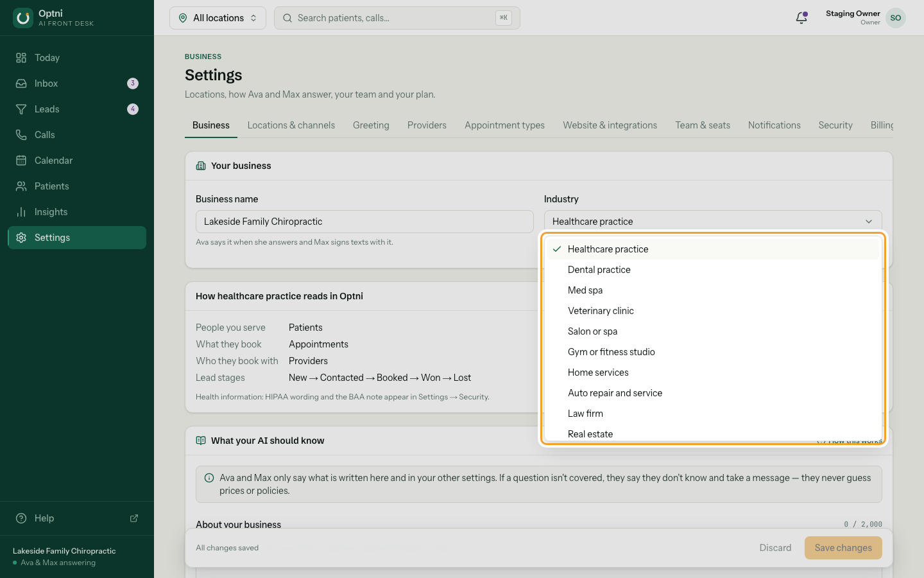924x578 pixels.
Task: Choose Med spa industry option
Action: pyautogui.click(x=713, y=290)
